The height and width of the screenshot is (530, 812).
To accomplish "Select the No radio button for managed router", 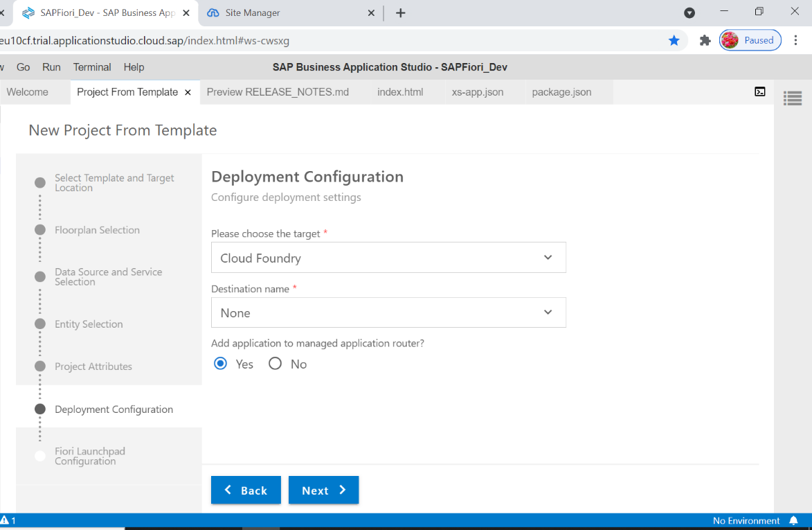I will pos(275,364).
